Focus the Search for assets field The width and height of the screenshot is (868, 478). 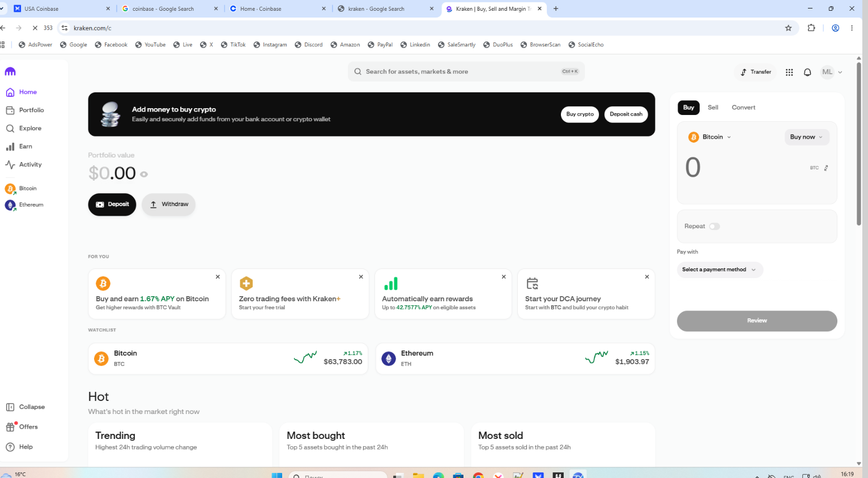coord(466,72)
